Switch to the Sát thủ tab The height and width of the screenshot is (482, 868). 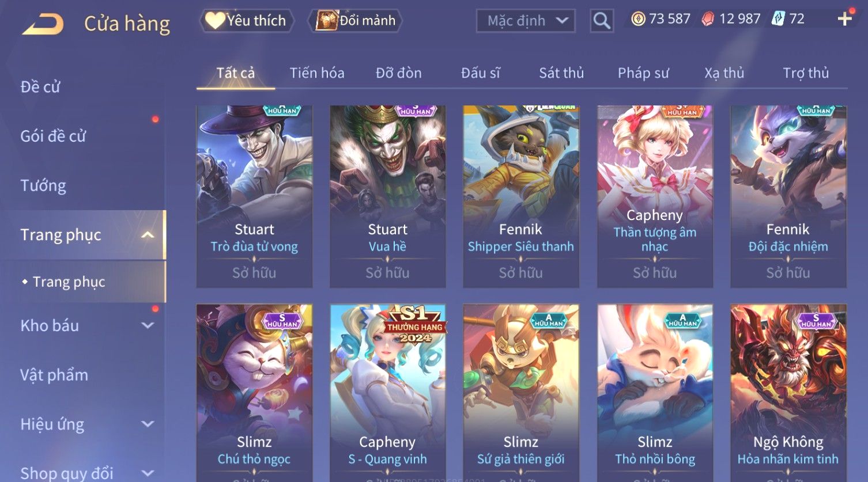[x=561, y=73]
